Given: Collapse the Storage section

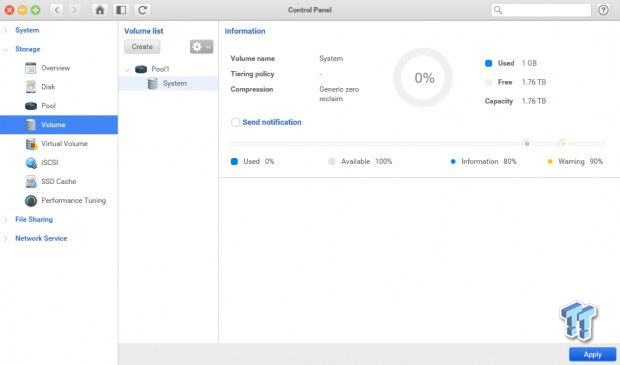Looking at the screenshot, I should click(x=6, y=49).
